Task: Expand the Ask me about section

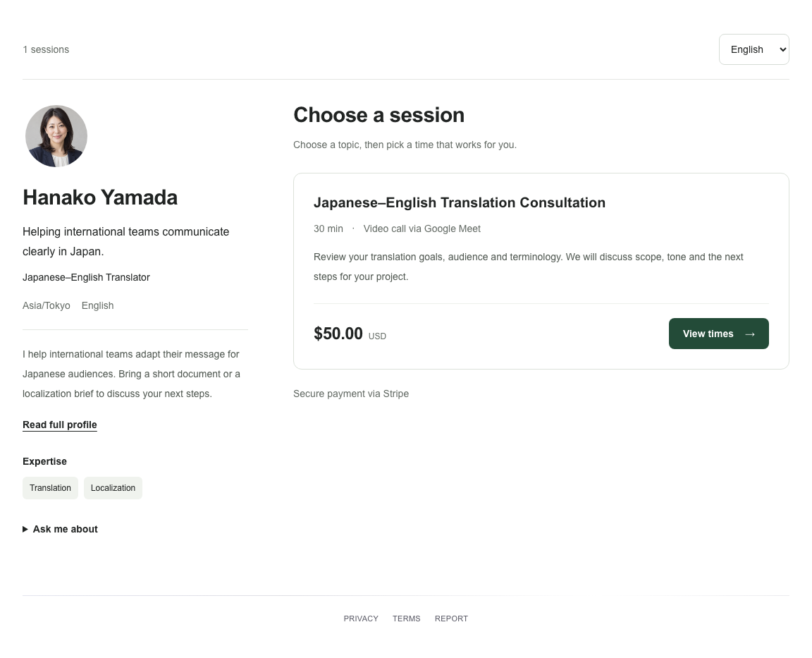Action: point(60,529)
